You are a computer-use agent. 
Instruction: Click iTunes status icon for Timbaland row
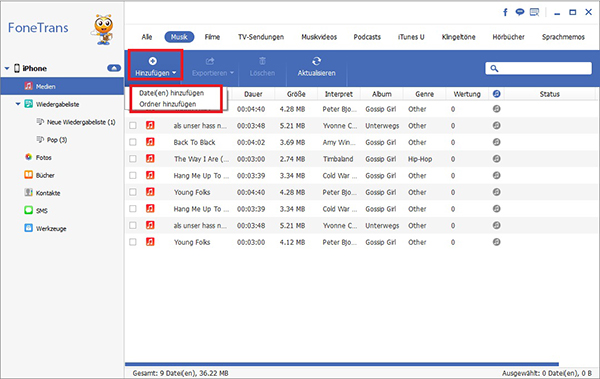click(x=496, y=158)
